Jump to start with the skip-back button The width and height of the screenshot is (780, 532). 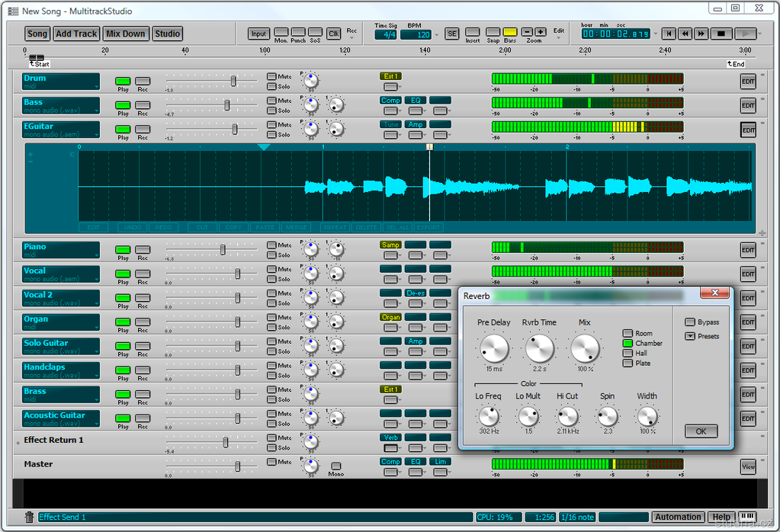click(x=668, y=34)
